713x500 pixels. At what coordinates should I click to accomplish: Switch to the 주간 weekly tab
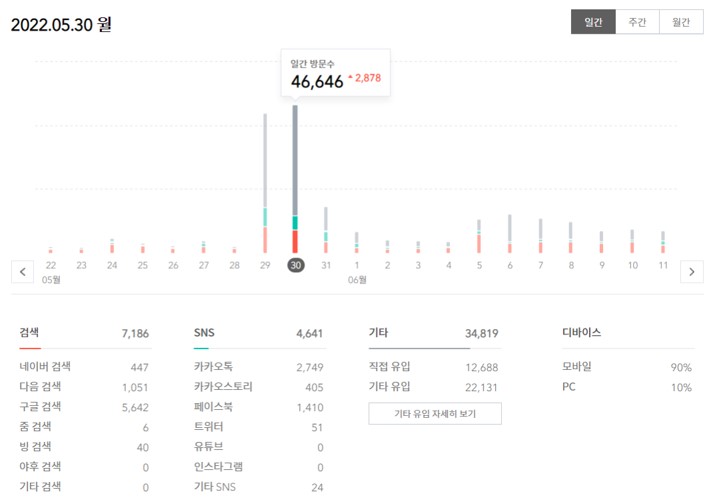click(x=637, y=22)
